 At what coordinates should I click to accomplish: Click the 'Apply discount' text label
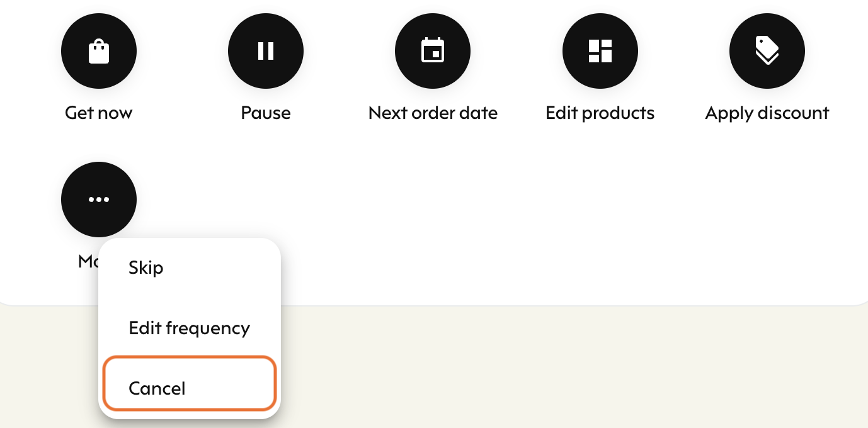[767, 113]
